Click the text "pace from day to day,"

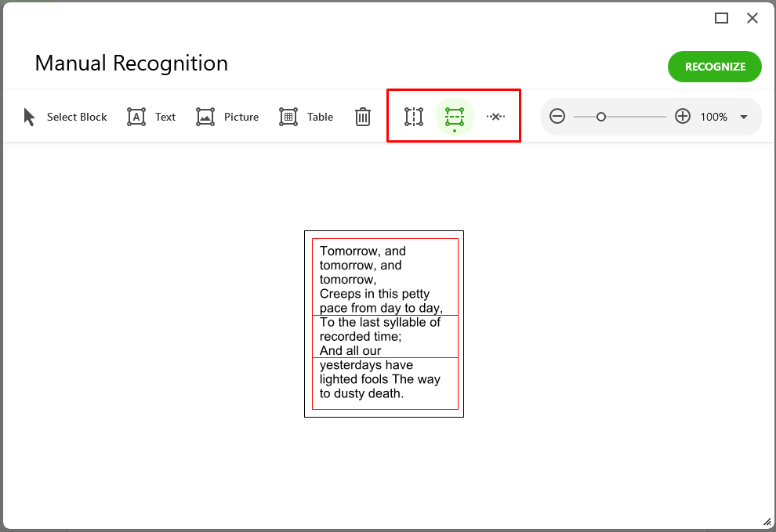381,309
